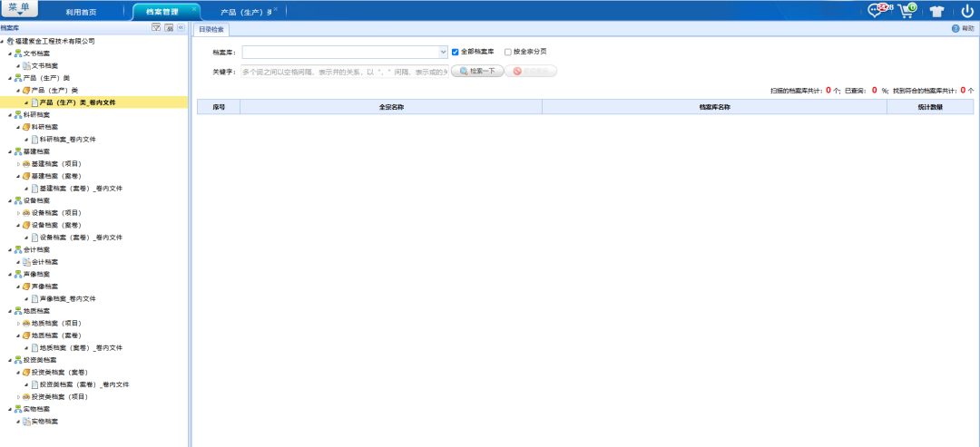Collapse the 文书档案 category node

10,53
